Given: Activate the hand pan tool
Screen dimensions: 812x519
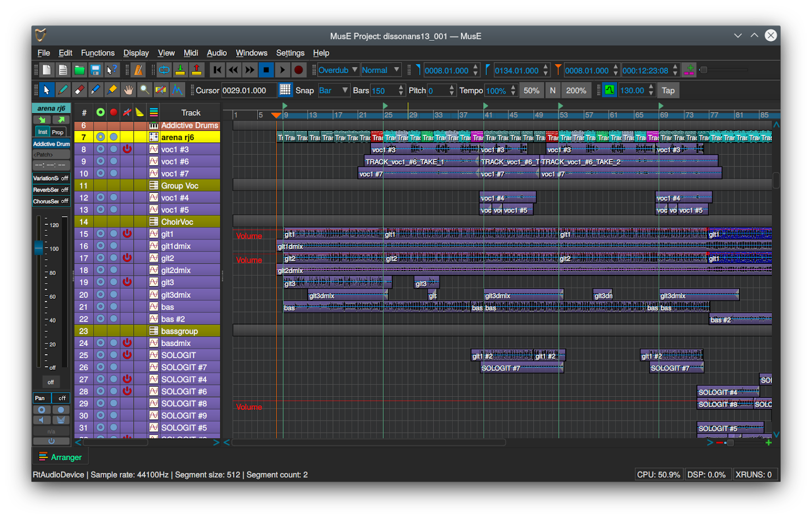Looking at the screenshot, I should click(128, 90).
